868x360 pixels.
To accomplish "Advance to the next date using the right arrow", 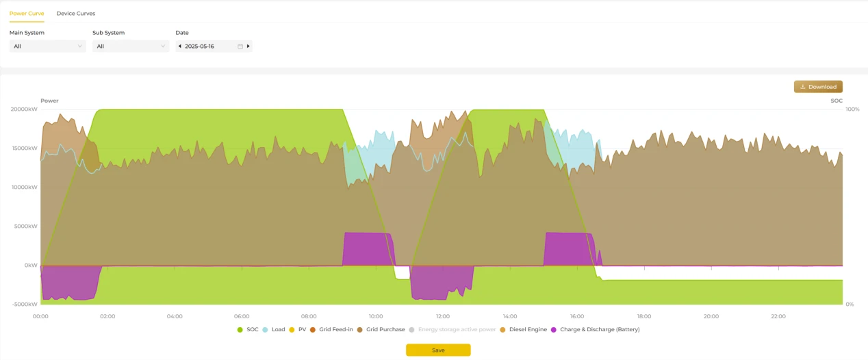I will coord(248,47).
